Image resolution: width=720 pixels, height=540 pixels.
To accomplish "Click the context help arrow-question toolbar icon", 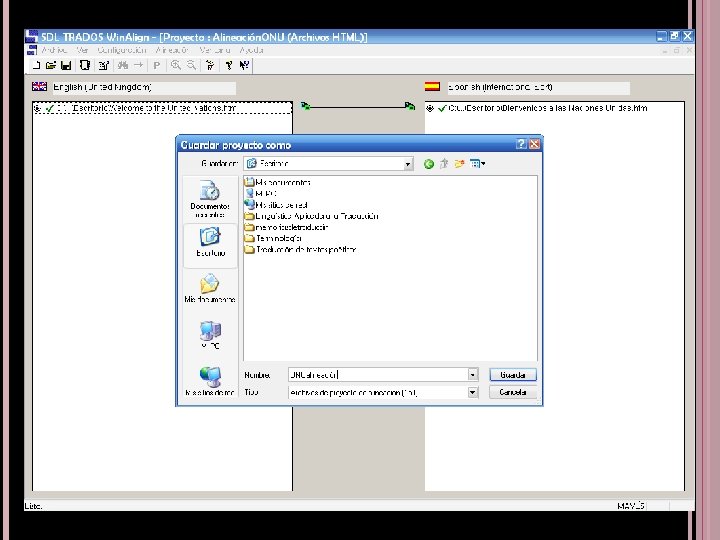I will point(244,65).
